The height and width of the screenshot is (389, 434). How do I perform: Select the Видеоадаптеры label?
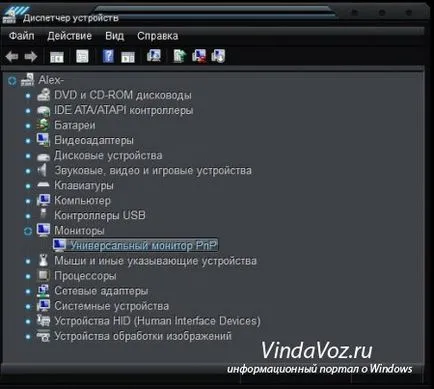pyautogui.click(x=94, y=140)
